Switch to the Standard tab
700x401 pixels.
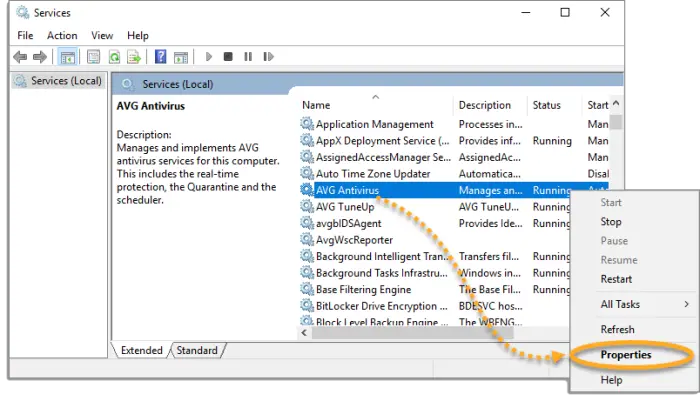pyautogui.click(x=197, y=350)
